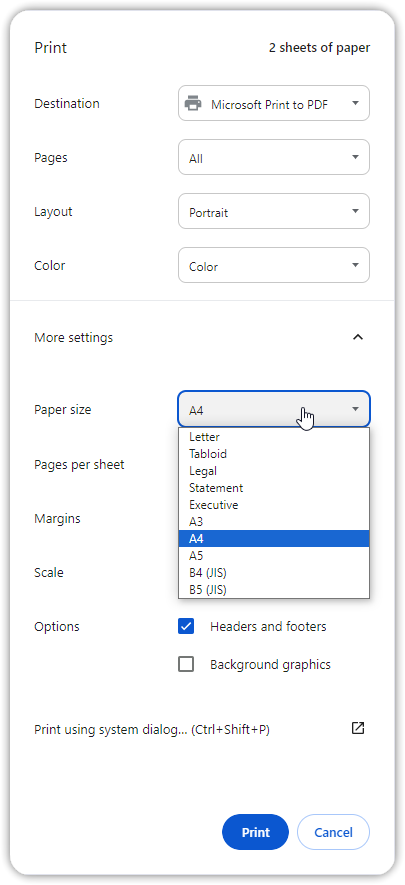This screenshot has height=885, width=405.
Task: Click the More settings label
Action: click(x=73, y=338)
